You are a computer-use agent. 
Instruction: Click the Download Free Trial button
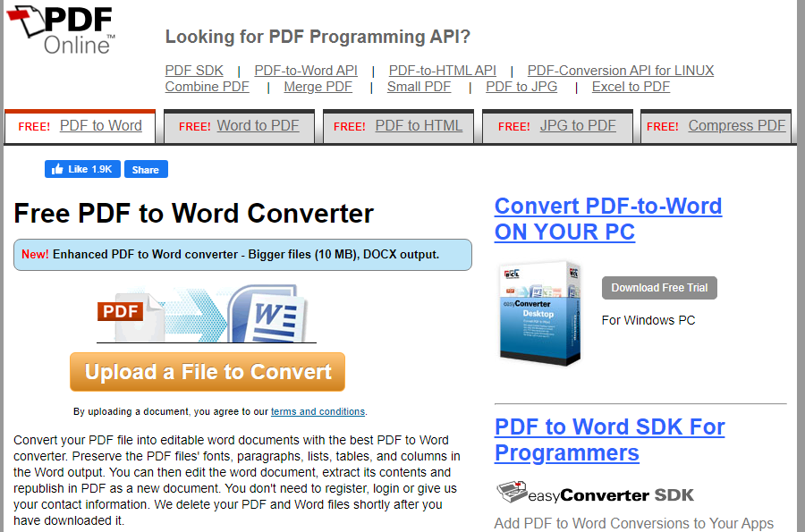click(659, 288)
